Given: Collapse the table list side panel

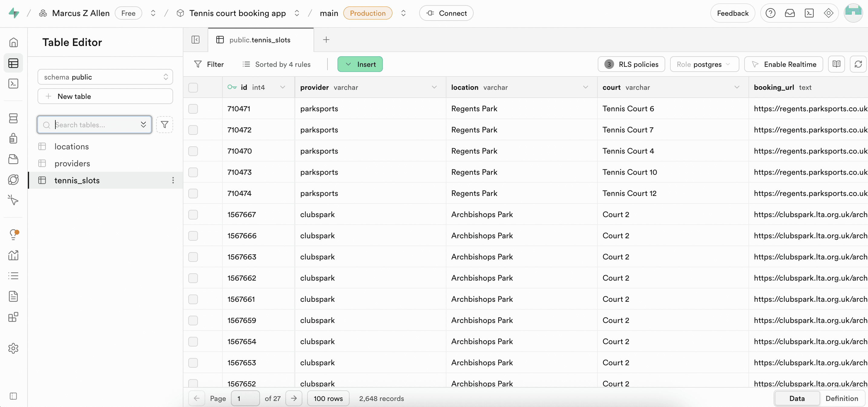Looking at the screenshot, I should [x=196, y=40].
